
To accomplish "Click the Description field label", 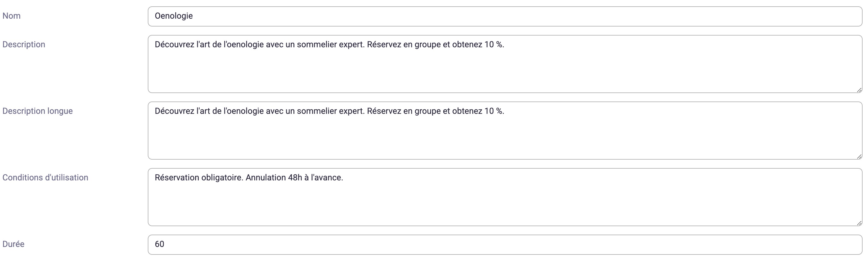I will (24, 44).
